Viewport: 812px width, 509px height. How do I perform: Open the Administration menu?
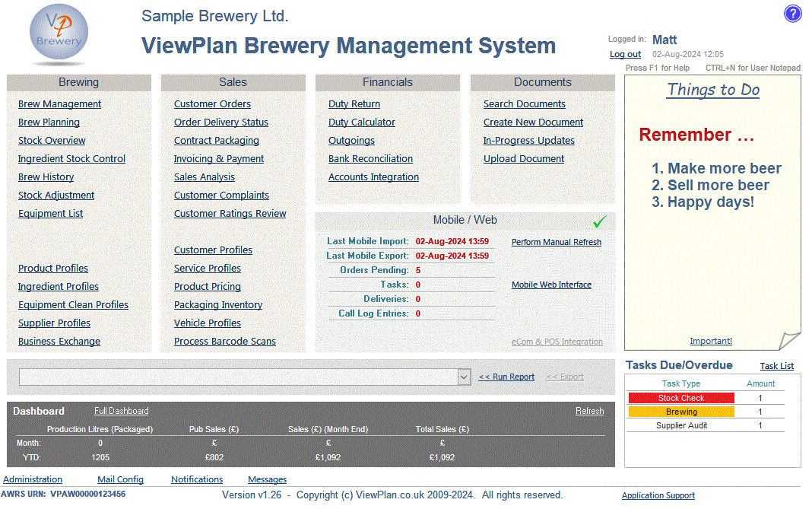(32, 479)
